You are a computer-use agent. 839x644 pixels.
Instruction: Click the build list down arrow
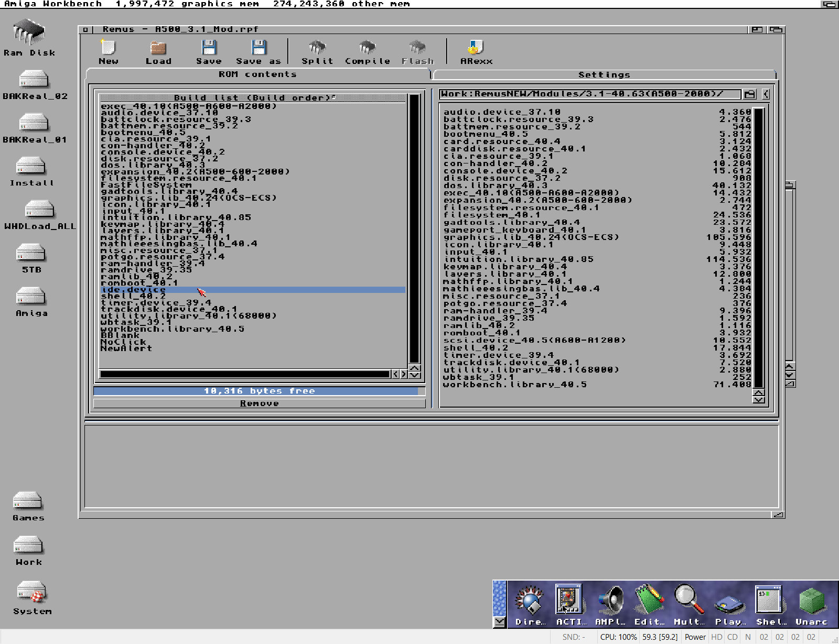414,375
